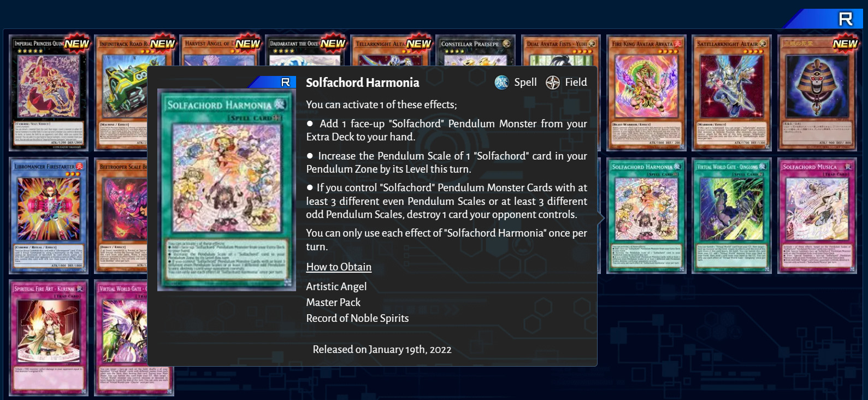The height and width of the screenshot is (400, 868).
Task: Select Artistic Angel pack entry
Action: (x=336, y=286)
